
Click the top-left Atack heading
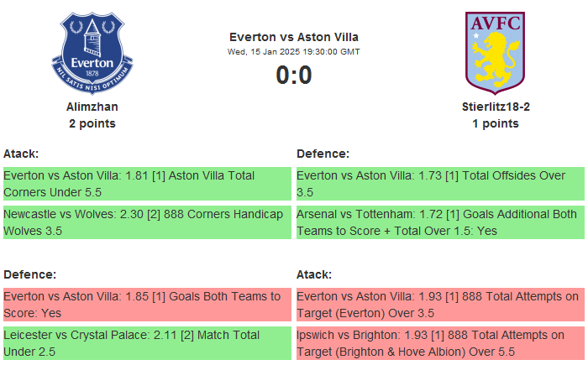tap(21, 154)
